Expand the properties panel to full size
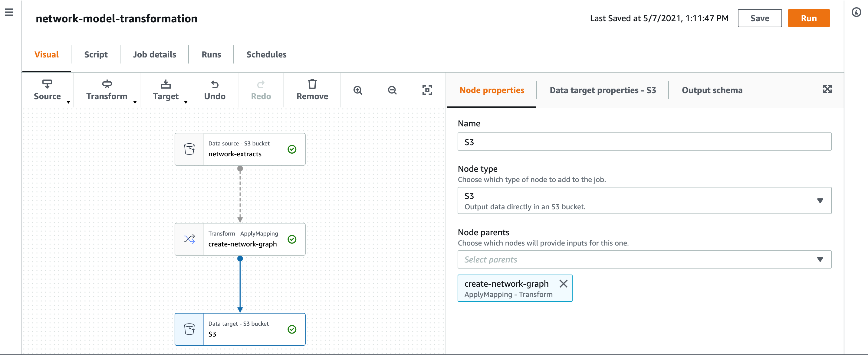Image resolution: width=868 pixels, height=355 pixels. tap(827, 89)
